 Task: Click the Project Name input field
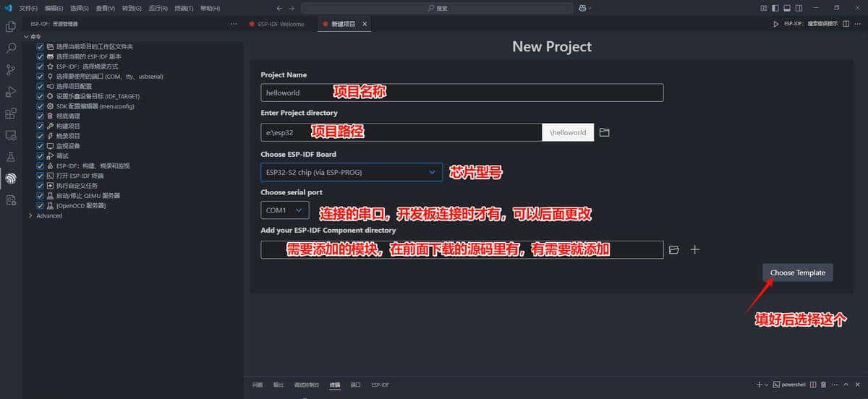[x=461, y=93]
